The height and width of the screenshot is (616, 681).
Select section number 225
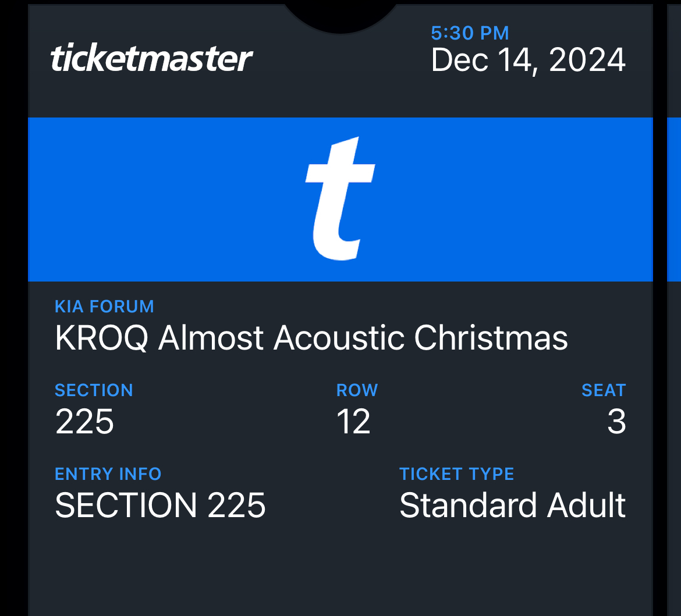(84, 421)
